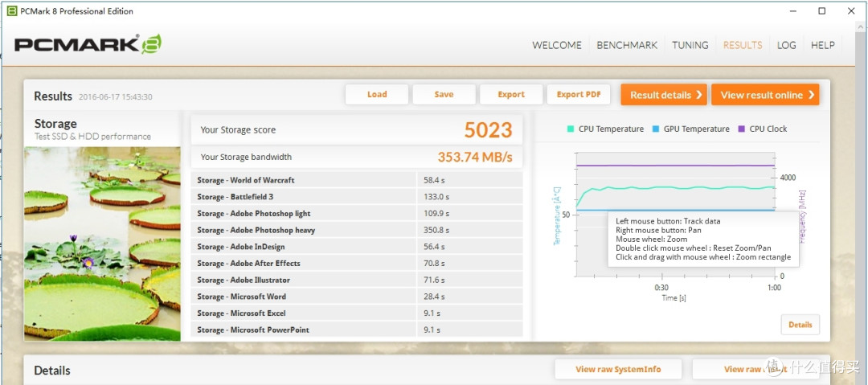Viewport: 868px width, 385px height.
Task: Minimize the PCMark 8 window
Action: (x=793, y=10)
